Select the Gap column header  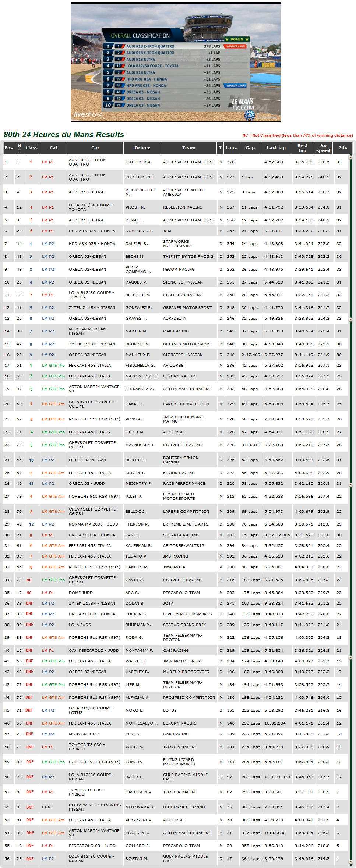tap(250, 148)
